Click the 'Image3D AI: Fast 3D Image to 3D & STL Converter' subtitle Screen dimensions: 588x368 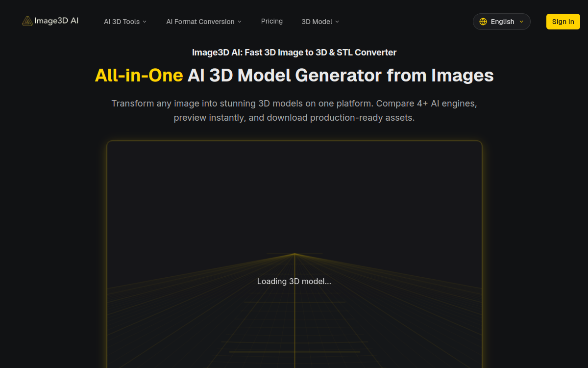(294, 52)
